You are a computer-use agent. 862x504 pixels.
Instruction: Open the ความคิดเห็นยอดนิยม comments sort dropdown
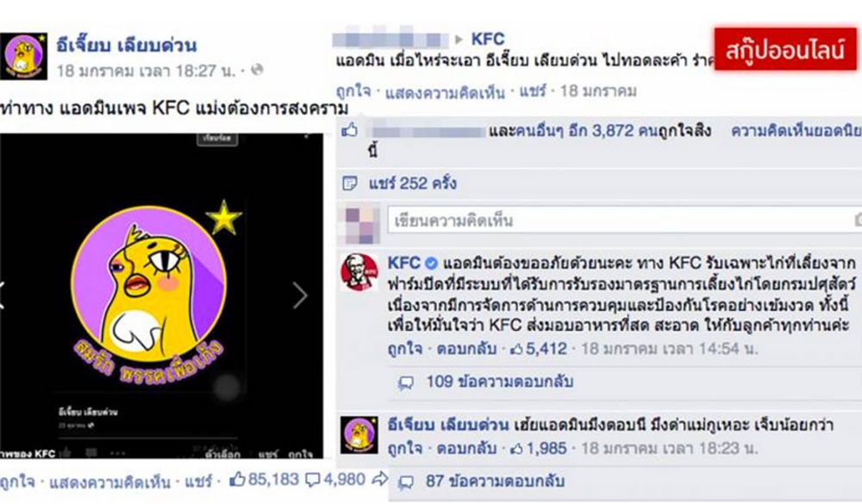tap(796, 131)
